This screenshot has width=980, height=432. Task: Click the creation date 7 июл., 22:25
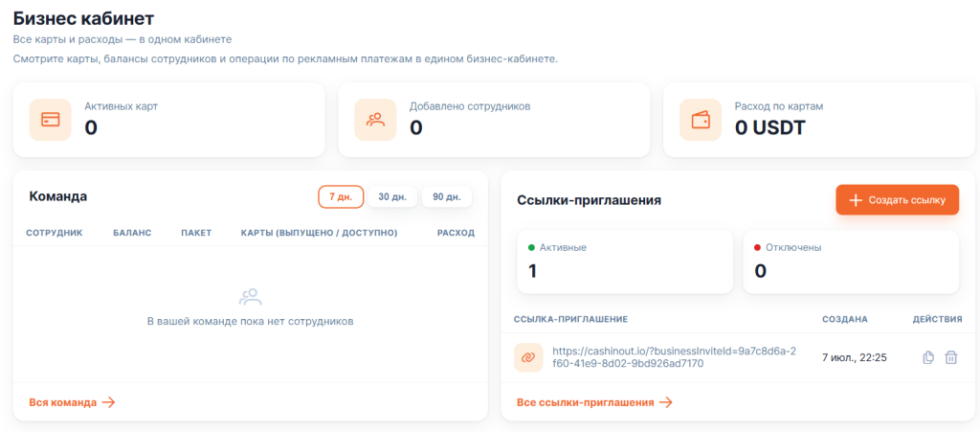(x=855, y=357)
